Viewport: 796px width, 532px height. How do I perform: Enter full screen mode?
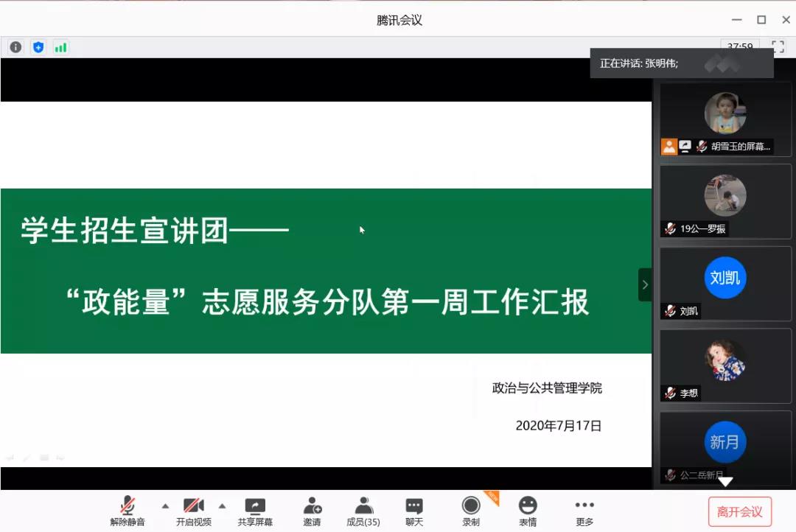778,46
